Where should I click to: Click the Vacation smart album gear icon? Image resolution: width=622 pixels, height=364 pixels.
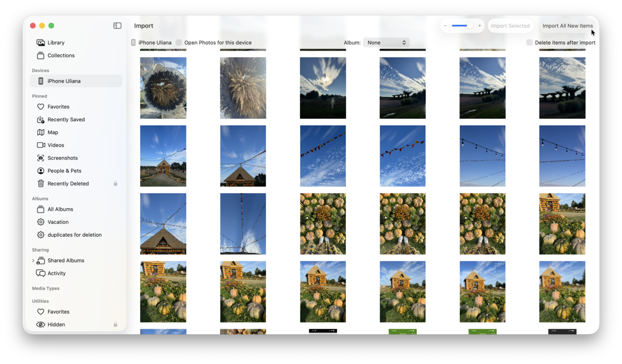tap(40, 222)
